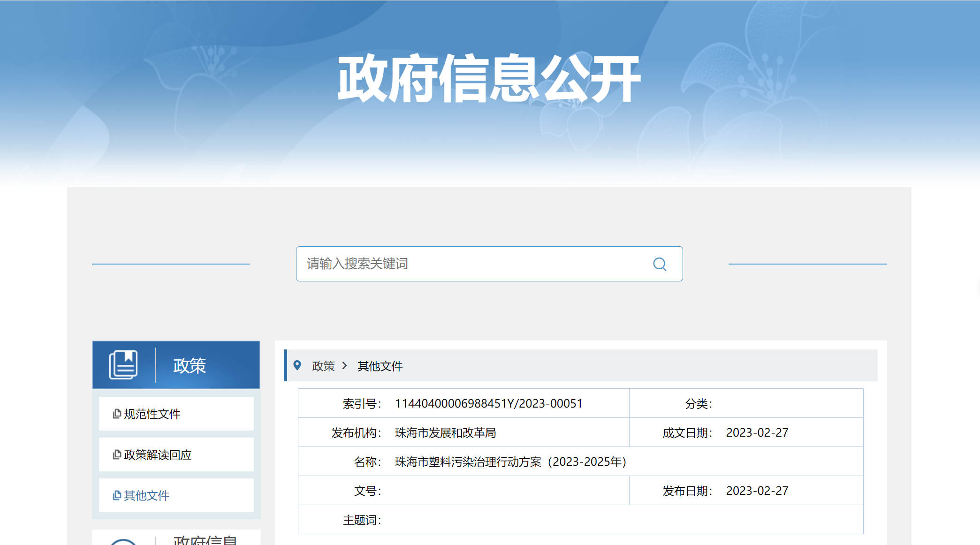Click the policy book icon in sidebar

[123, 365]
